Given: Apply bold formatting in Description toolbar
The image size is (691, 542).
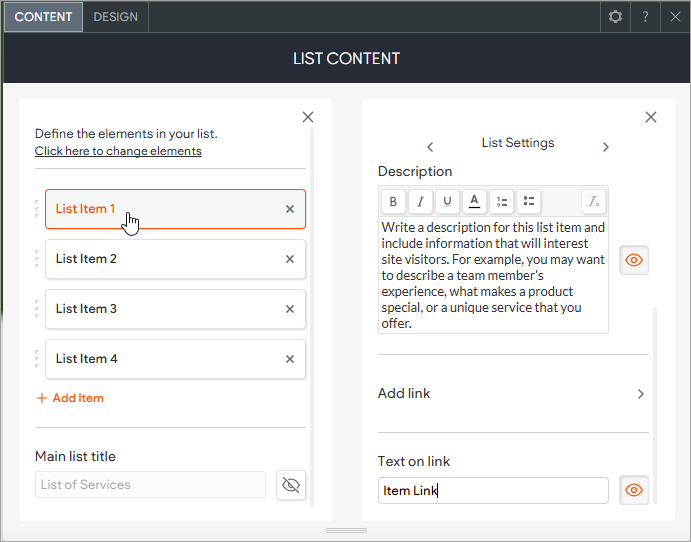Looking at the screenshot, I should [393, 202].
